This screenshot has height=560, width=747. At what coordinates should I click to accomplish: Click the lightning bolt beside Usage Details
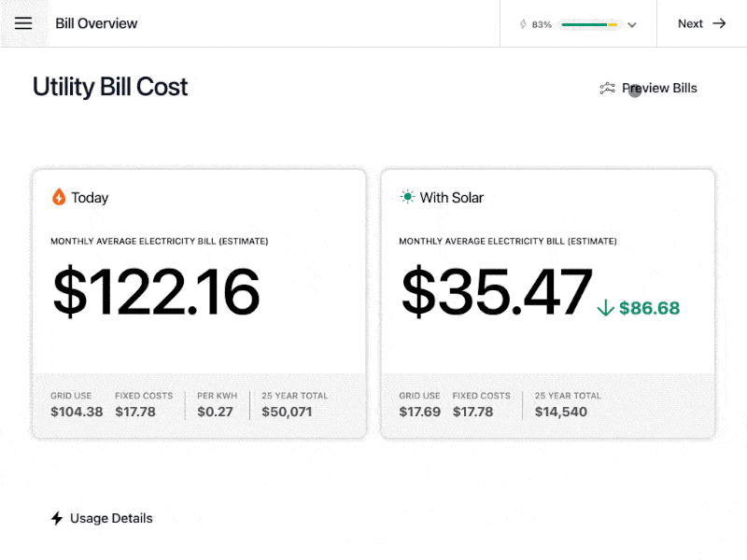[x=57, y=518]
